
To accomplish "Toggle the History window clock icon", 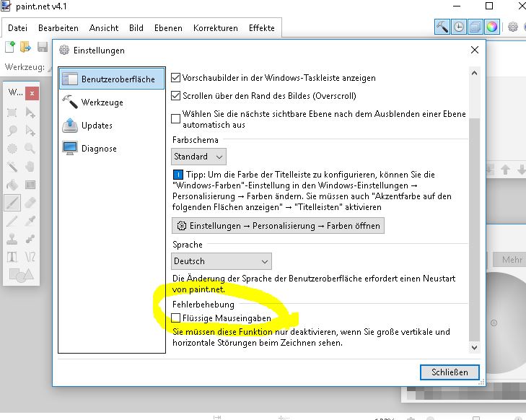I will tap(459, 27).
